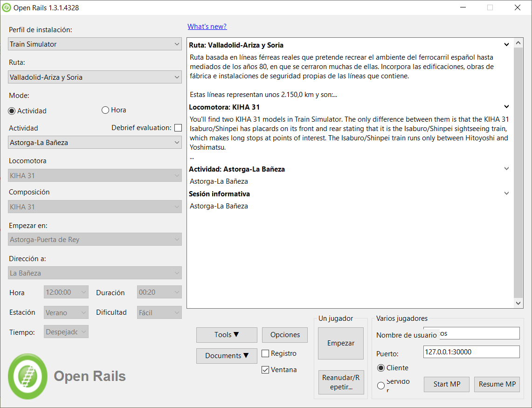Click the Ruta: Valladolid-Ariza y Soria heading
The image size is (532, 408).
coord(236,45)
